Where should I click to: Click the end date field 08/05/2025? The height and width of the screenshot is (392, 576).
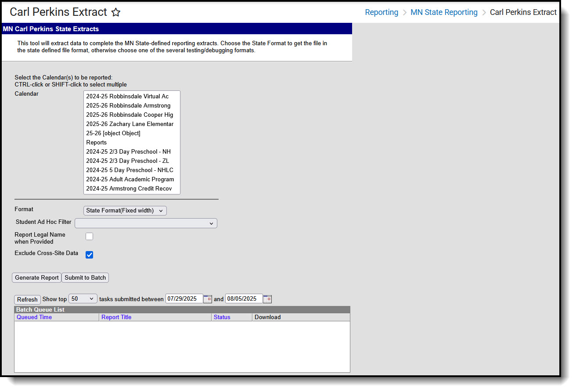244,299
